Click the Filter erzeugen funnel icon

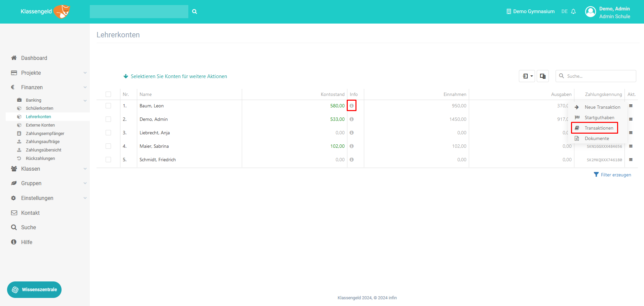(596, 174)
